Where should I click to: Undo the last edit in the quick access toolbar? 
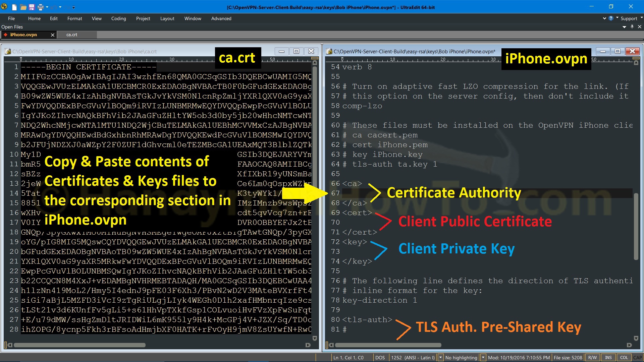(54, 7)
